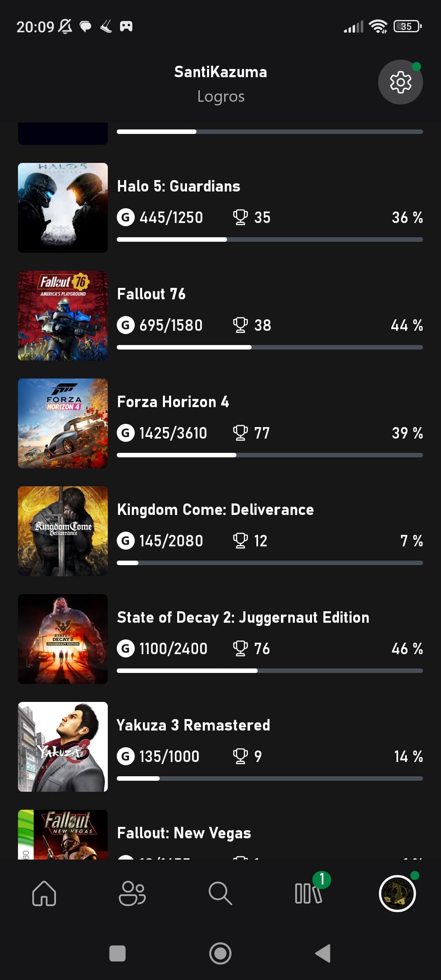Tap Android recent apps square button
This screenshot has width=441, height=980.
[118, 954]
